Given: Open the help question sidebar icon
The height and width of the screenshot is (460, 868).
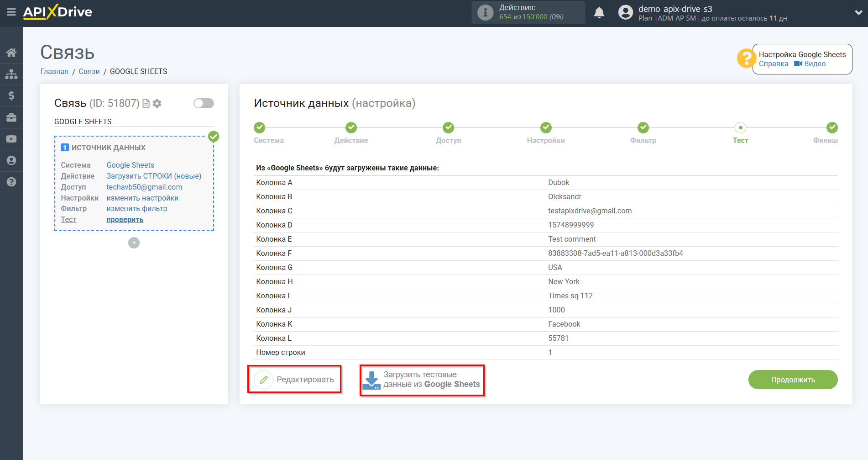Looking at the screenshot, I should click(x=11, y=182).
